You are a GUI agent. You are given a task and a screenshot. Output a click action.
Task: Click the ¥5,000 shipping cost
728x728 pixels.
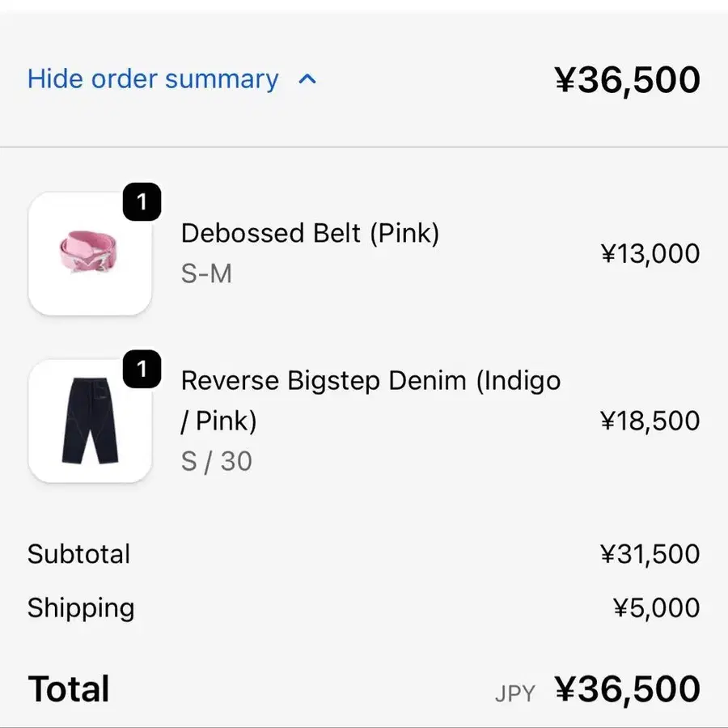[x=656, y=607]
